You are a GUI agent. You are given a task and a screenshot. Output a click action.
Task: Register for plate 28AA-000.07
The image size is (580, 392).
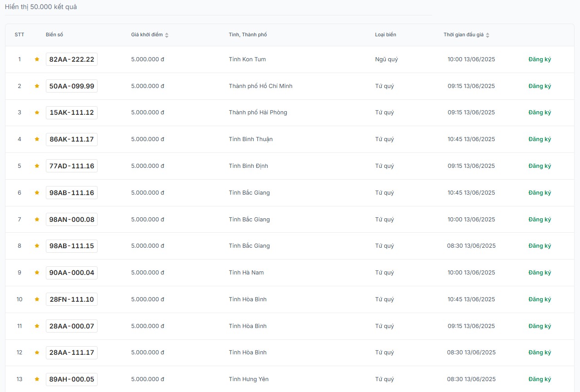pos(540,326)
